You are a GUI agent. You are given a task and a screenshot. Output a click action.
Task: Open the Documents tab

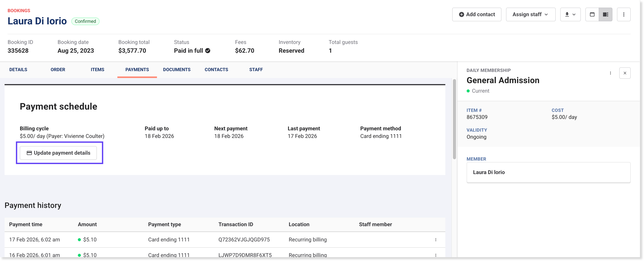(x=176, y=69)
